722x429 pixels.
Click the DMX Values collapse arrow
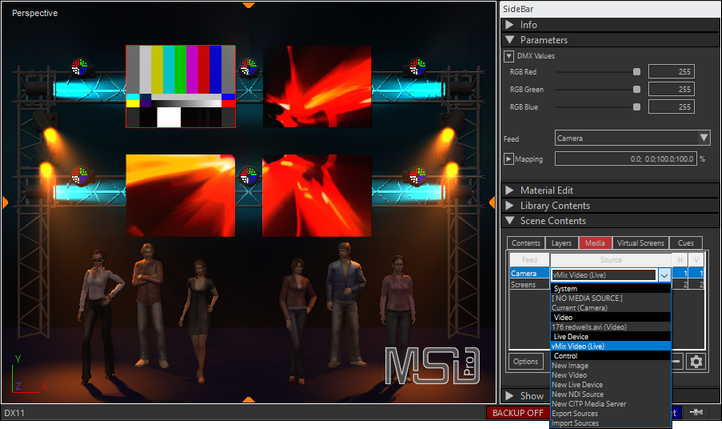click(509, 56)
